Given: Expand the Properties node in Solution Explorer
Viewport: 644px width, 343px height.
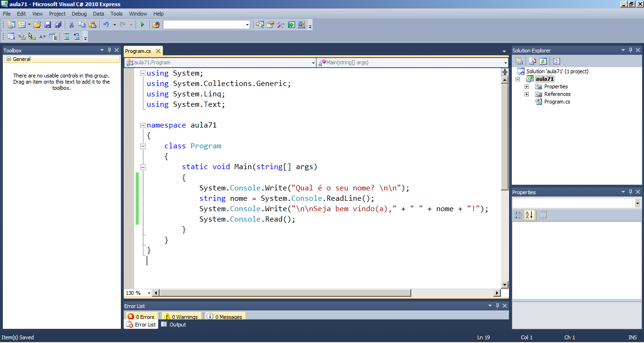Looking at the screenshot, I should (527, 86).
